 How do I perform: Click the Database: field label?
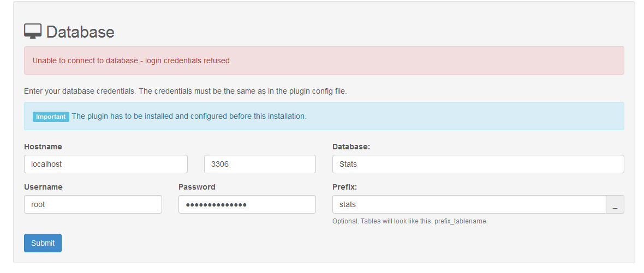coord(351,147)
